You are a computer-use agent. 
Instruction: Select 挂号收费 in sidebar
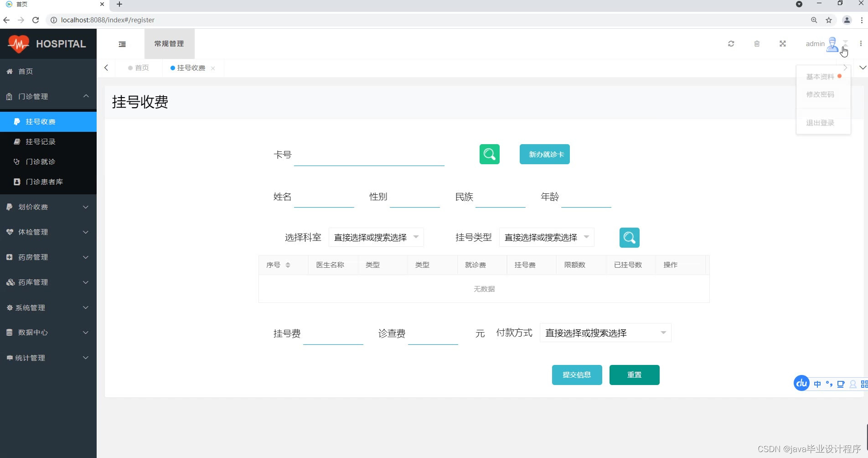coord(48,122)
